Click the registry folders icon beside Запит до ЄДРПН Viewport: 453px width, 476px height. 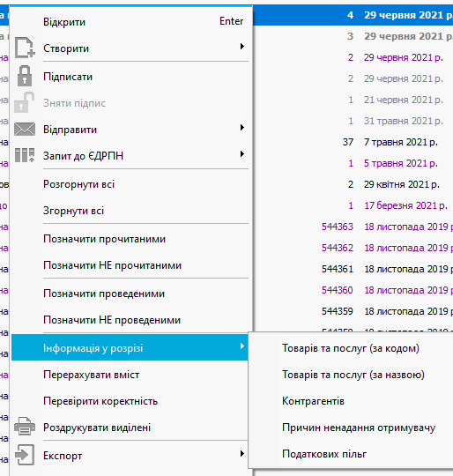point(25,155)
